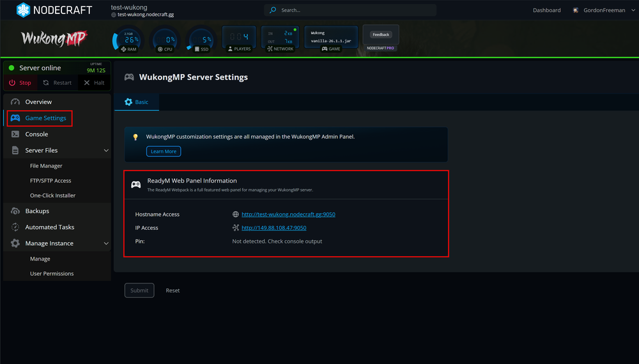Viewport: 639px width, 364px height.
Task: Click the Overview speedometer icon
Action: point(15,102)
